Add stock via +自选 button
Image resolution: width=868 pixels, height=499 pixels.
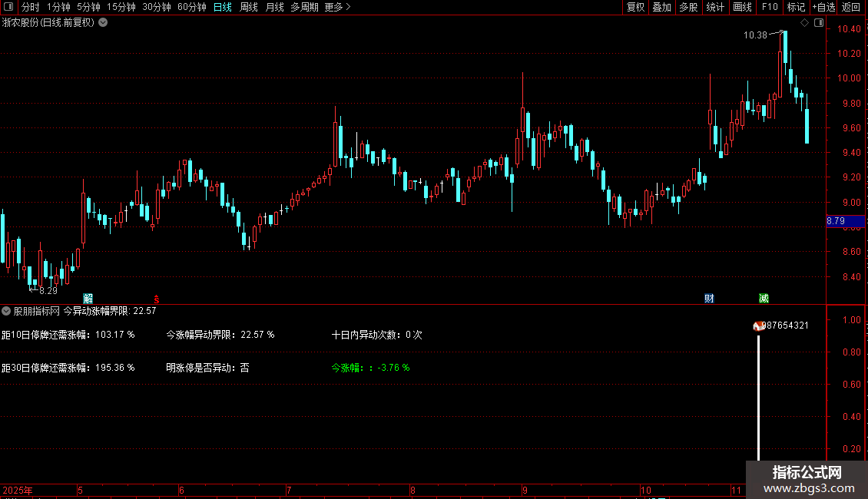point(823,7)
